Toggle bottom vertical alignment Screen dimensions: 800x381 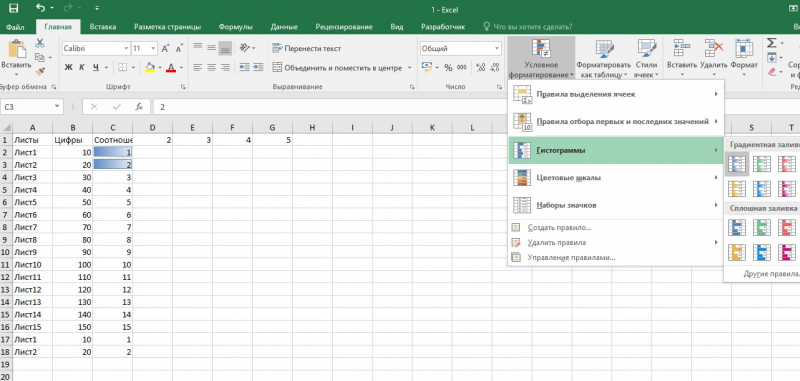(x=225, y=48)
